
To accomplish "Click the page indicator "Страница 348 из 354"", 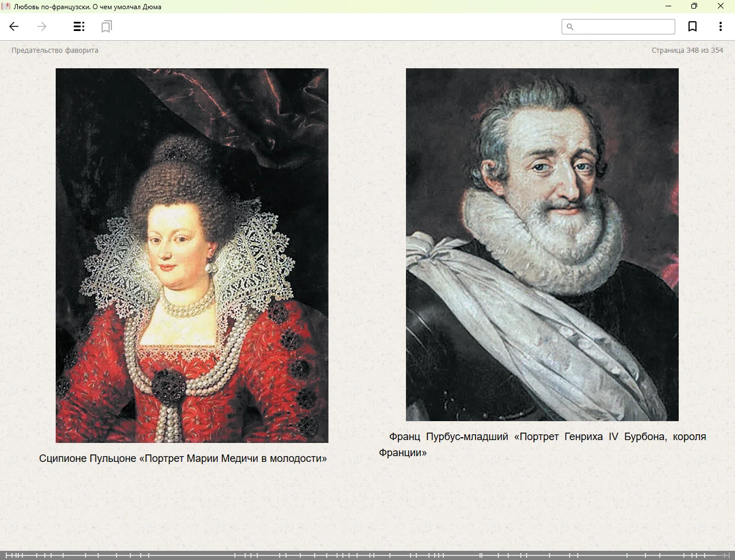I will pyautogui.click(x=687, y=50).
